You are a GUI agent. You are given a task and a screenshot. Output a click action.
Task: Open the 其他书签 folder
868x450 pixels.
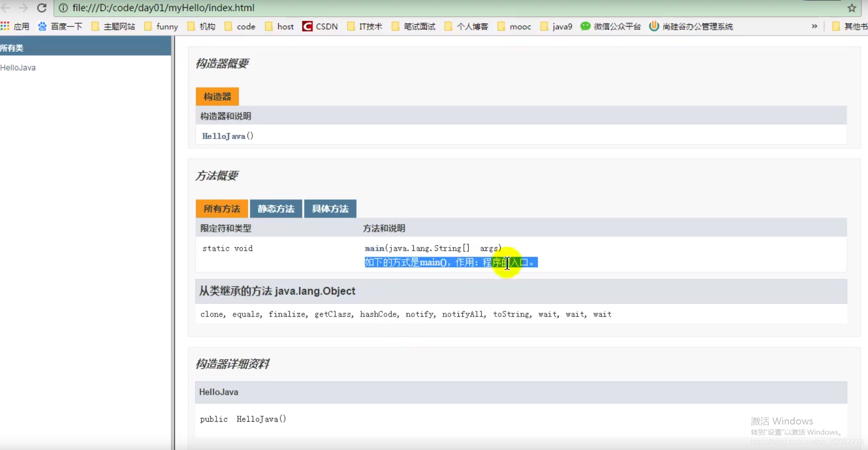pos(850,26)
